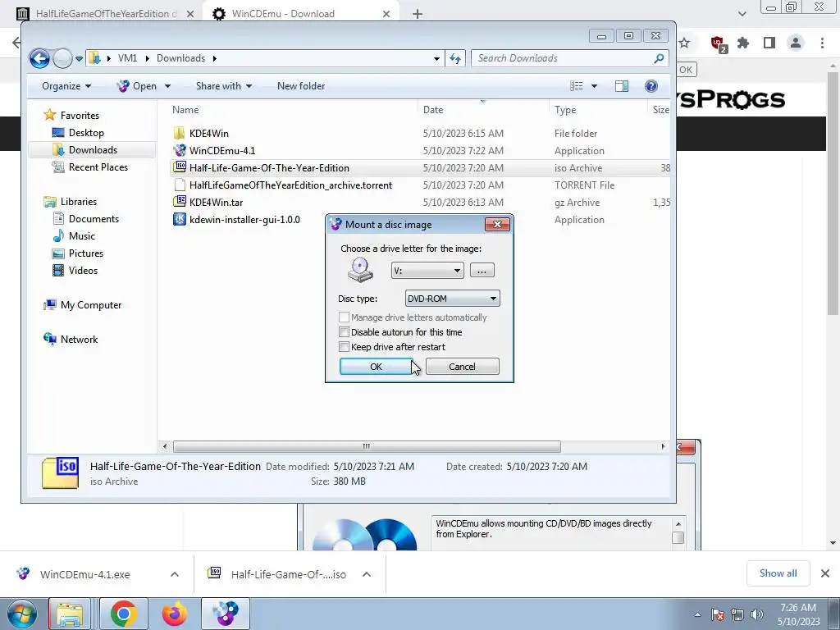Open Chrome from the taskbar
The height and width of the screenshot is (630, 840).
(x=123, y=614)
